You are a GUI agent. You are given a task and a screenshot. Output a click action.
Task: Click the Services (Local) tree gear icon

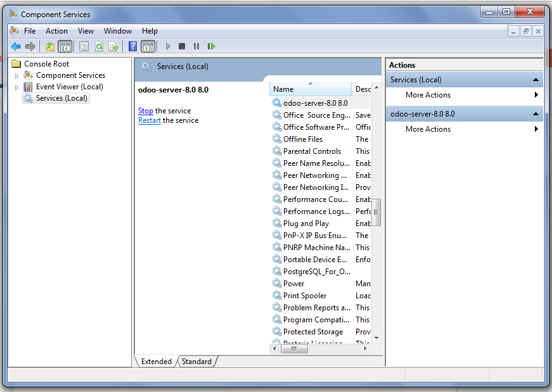click(28, 98)
